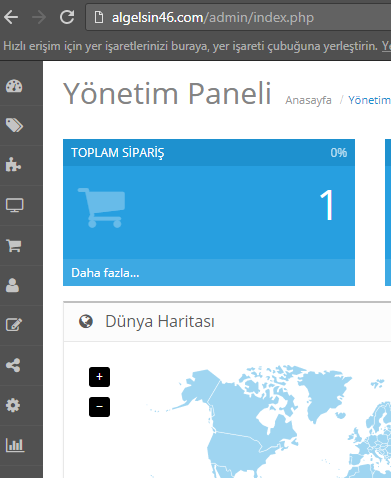Viewport: 391px width, 478px height.
Task: Reload the current page
Action: (x=67, y=17)
